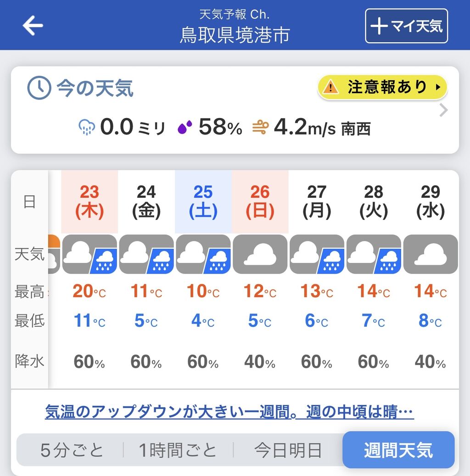
Task: Click the clock icon beside 今の天気
Action: (39, 88)
